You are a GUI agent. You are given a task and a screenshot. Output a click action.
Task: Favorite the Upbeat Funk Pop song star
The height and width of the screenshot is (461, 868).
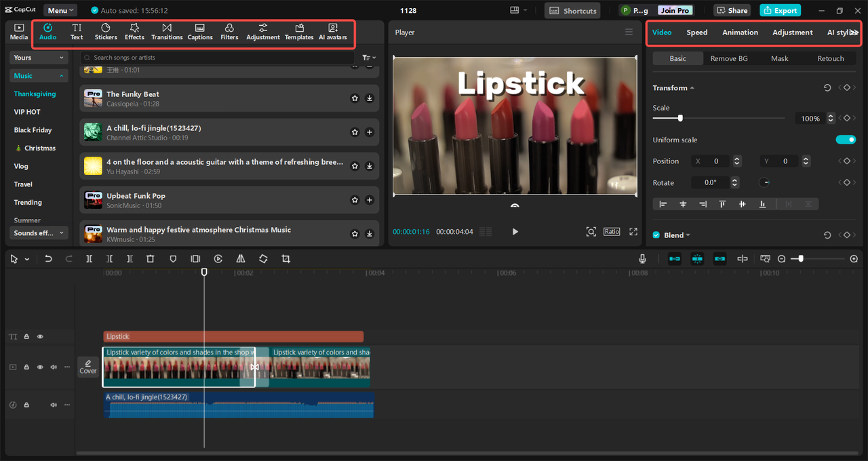355,200
